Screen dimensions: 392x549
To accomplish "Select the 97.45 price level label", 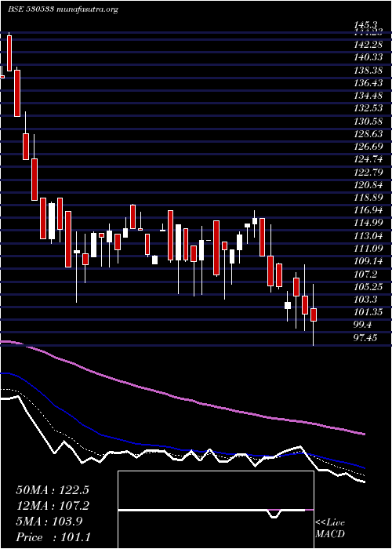I will 365,337.
